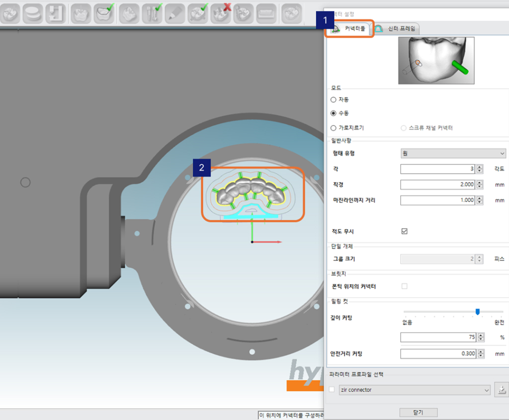Open the 신터 프레임 tab
This screenshot has height=420, width=509.
point(397,29)
